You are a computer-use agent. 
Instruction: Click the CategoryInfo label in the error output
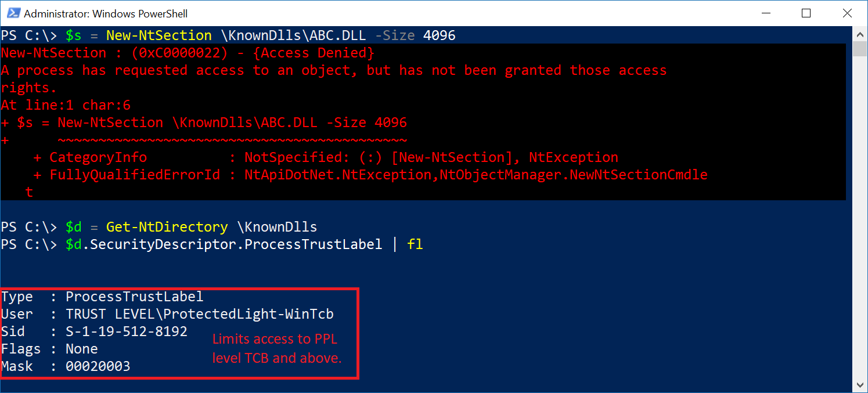pyautogui.click(x=98, y=157)
